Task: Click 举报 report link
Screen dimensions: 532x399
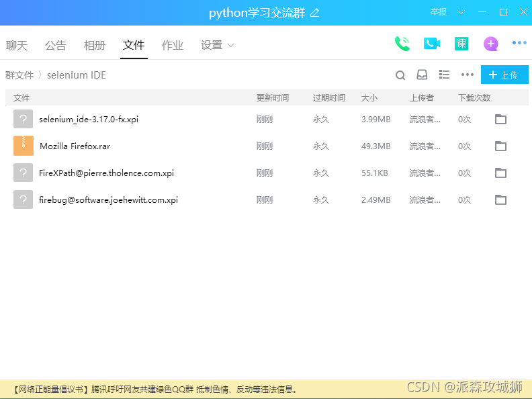Action: click(439, 12)
